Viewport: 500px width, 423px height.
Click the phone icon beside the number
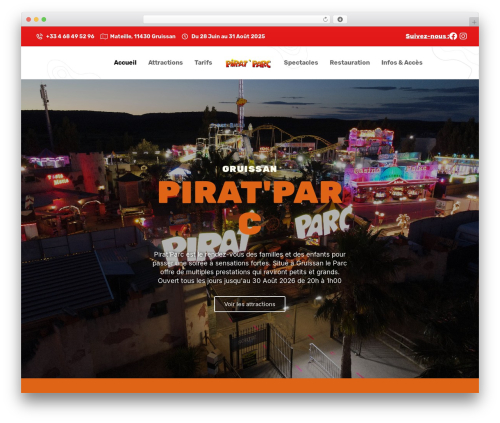(x=39, y=36)
